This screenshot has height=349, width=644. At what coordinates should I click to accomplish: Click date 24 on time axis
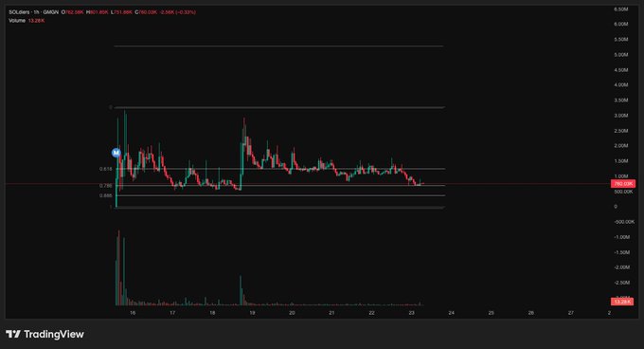click(x=452, y=313)
